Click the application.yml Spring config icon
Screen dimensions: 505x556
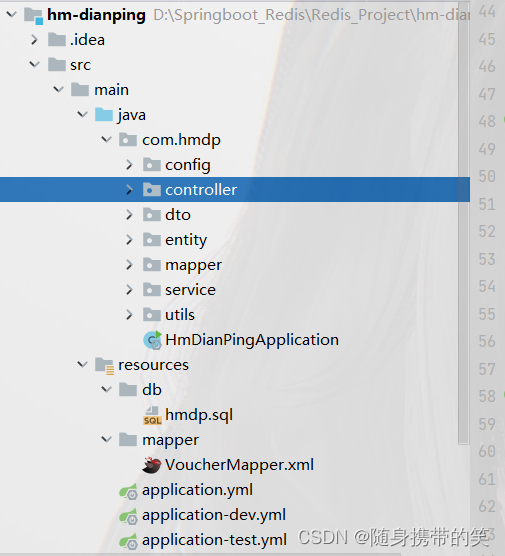128,491
